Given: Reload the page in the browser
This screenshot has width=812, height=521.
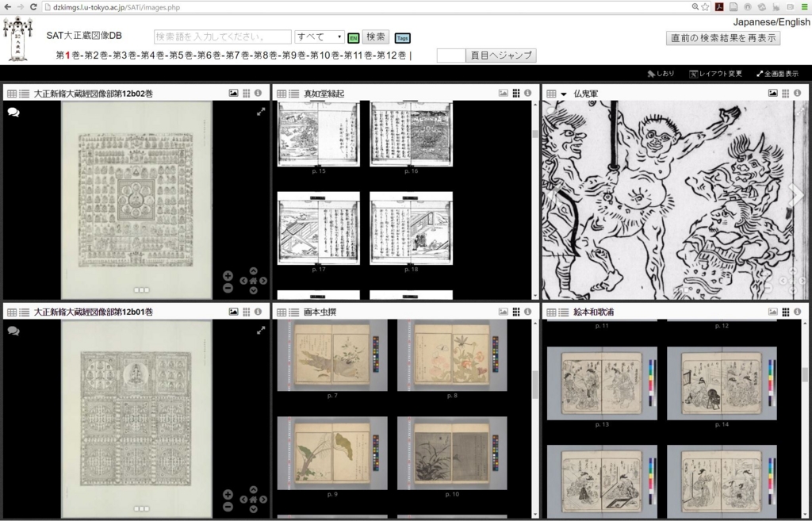Looking at the screenshot, I should click(x=33, y=6).
